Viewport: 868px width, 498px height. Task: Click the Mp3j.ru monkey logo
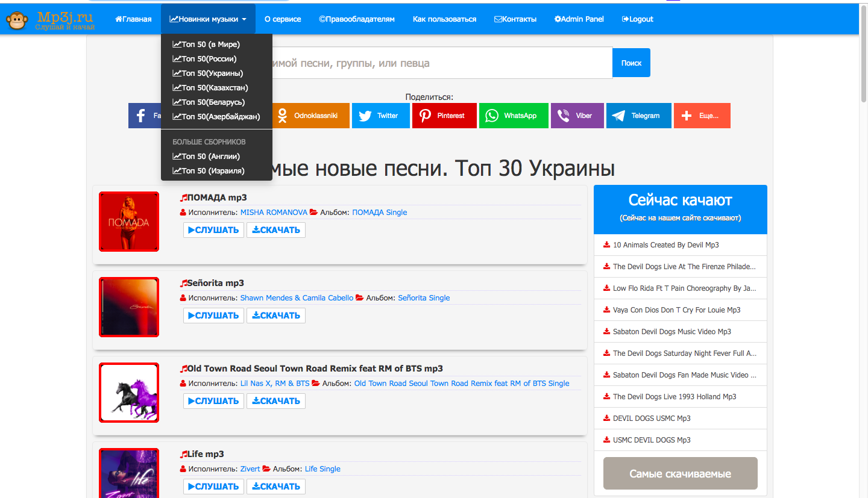pyautogui.click(x=51, y=20)
